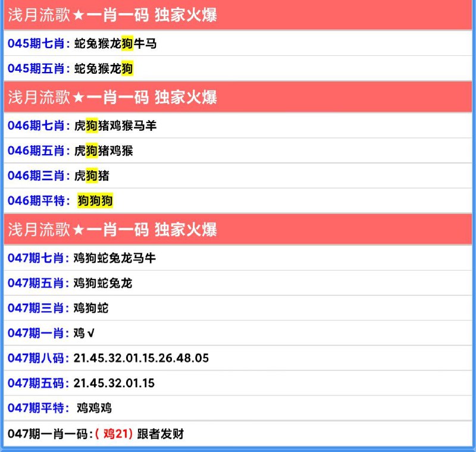The width and height of the screenshot is (476, 452).
Task: Click the 047期八码 number list
Action: [x=141, y=358]
